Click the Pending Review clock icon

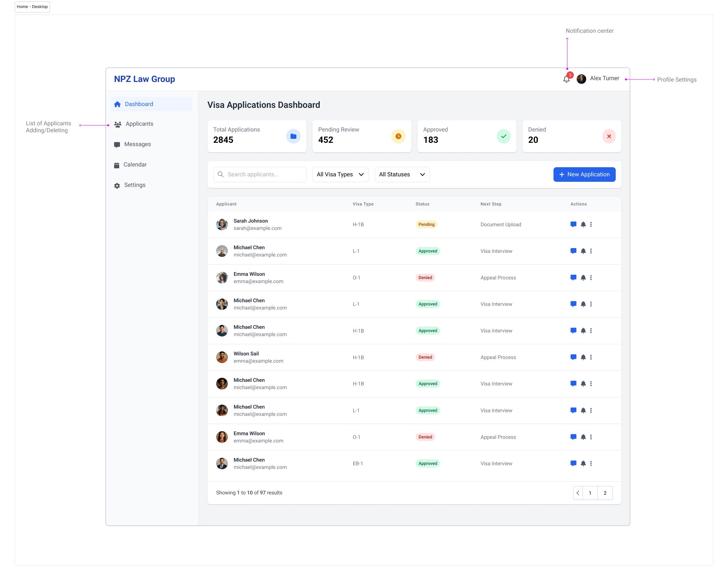click(x=398, y=136)
